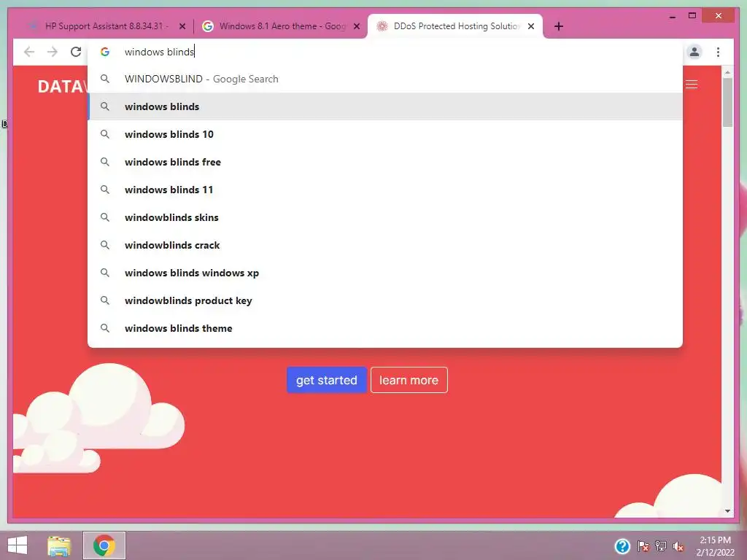This screenshot has width=747, height=560.
Task: Click the 'get started' button
Action: pyautogui.click(x=326, y=380)
